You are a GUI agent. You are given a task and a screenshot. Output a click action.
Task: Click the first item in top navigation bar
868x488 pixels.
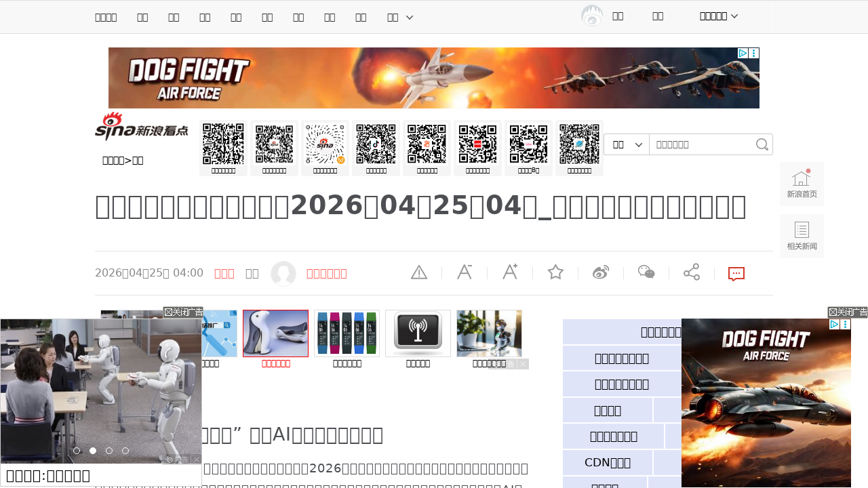pos(106,17)
